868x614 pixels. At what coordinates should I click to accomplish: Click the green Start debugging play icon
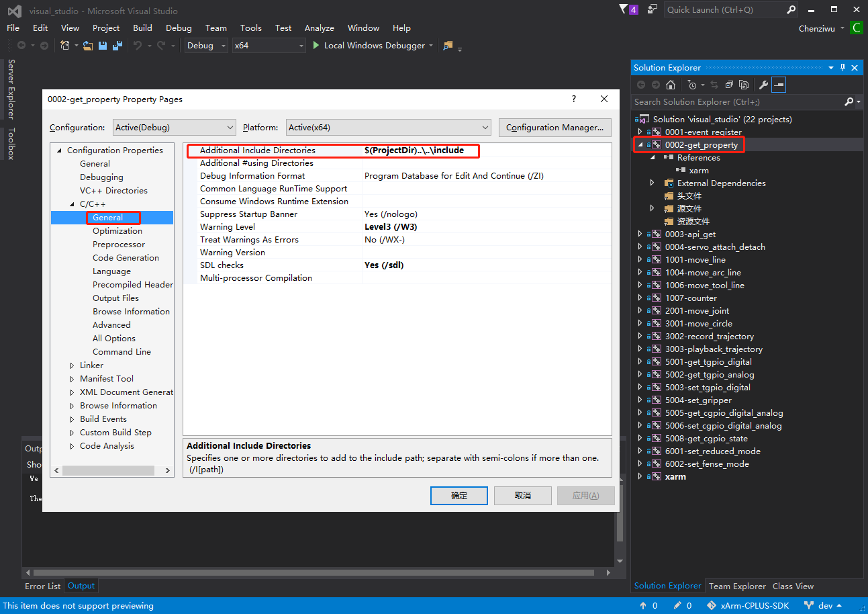tap(316, 46)
